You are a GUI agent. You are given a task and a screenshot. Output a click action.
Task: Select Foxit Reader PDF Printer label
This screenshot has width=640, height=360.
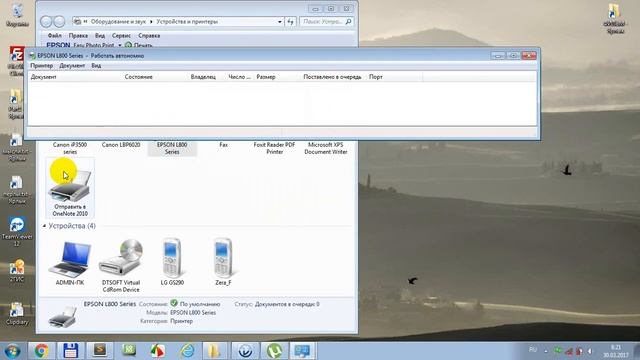click(274, 148)
